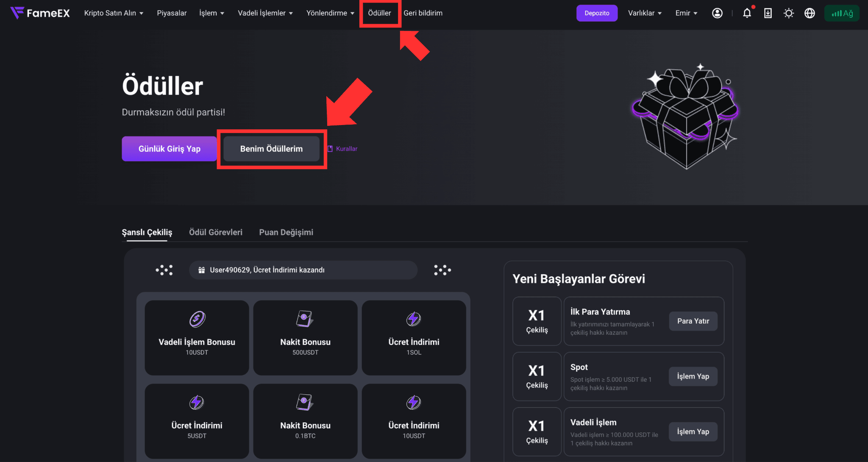Image resolution: width=868 pixels, height=462 pixels.
Task: Expand Vadeli İşlemler dropdown
Action: (x=265, y=13)
